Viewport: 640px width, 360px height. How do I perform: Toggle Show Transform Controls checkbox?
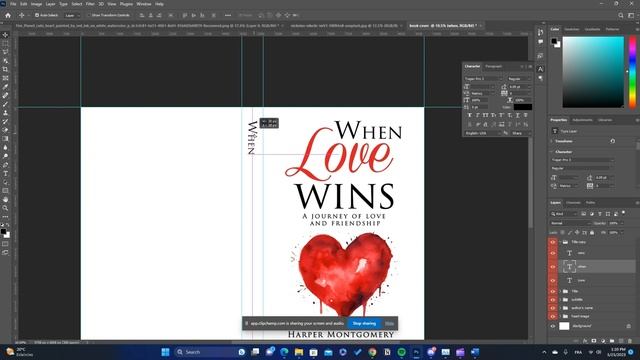click(89, 15)
